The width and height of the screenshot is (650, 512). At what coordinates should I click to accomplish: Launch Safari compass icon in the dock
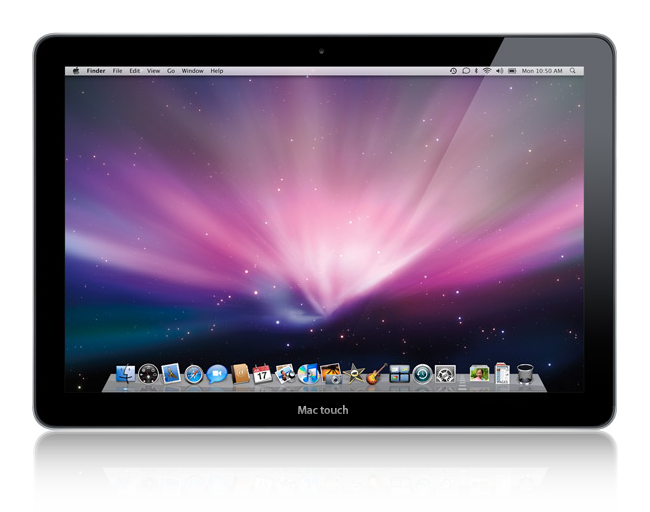click(194, 374)
